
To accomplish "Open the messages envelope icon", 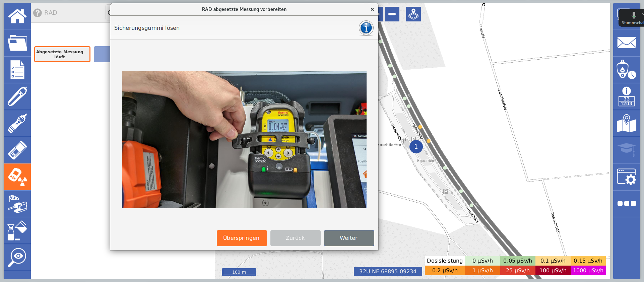I will (x=627, y=43).
